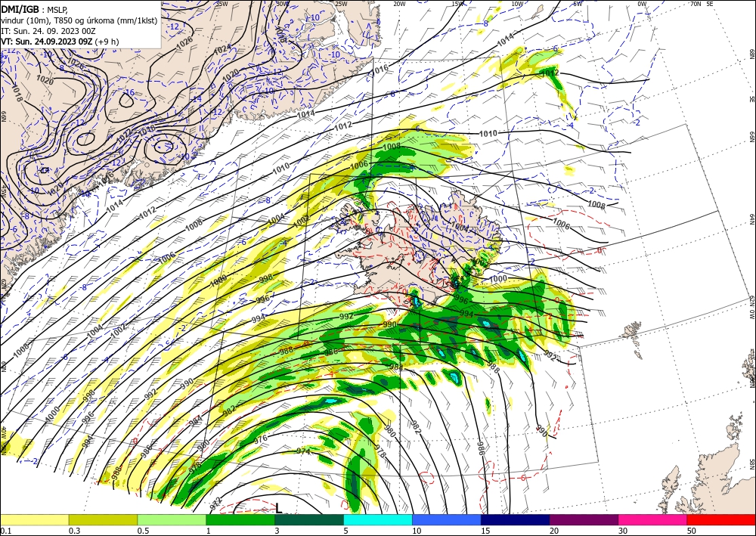Choose the purple 20–30 legend swatch
The image size is (756, 536).
tap(584, 519)
